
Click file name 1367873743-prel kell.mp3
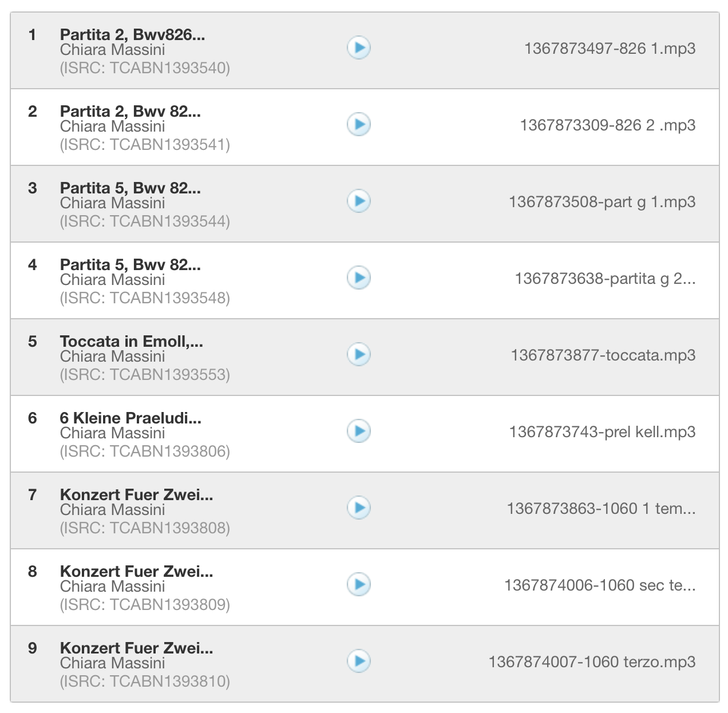click(x=602, y=432)
